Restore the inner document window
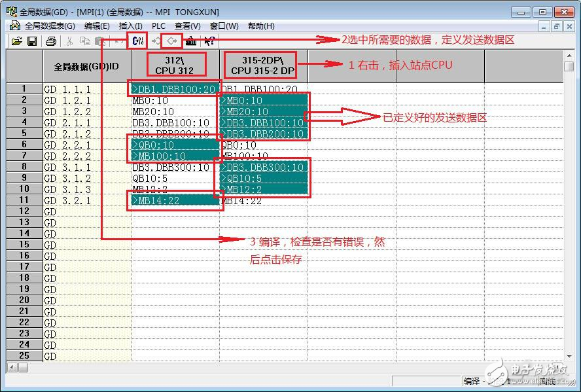The image size is (581, 392). pyautogui.click(x=556, y=26)
